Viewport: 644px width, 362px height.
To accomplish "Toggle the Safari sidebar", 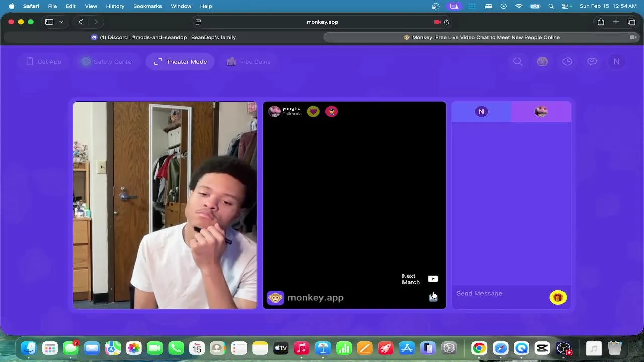I will [49, 22].
